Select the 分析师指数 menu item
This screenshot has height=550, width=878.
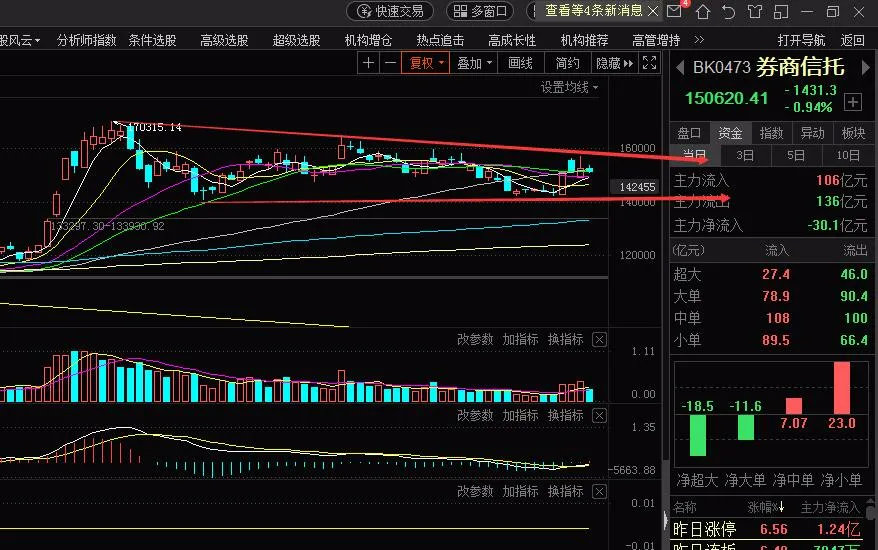click(x=86, y=40)
